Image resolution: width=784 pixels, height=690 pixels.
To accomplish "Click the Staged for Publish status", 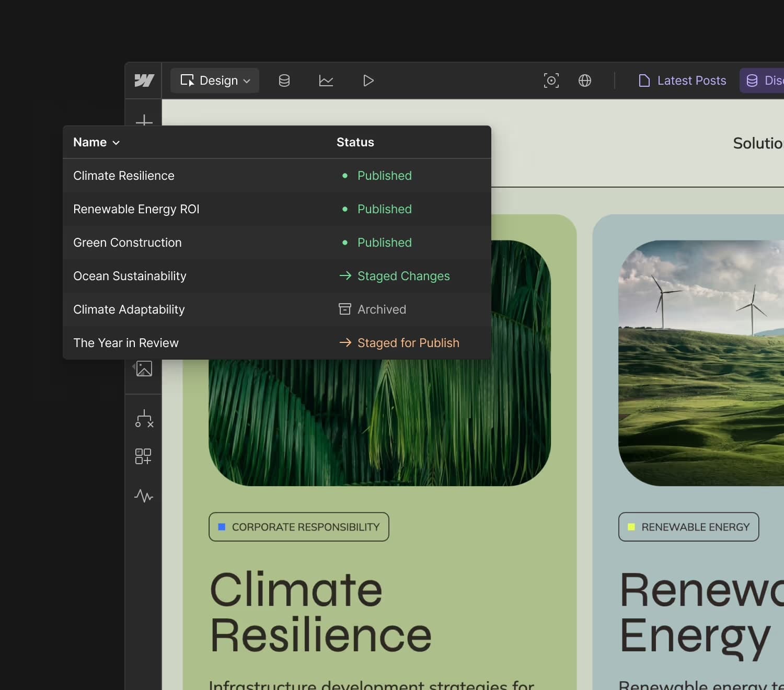I will 408,343.
